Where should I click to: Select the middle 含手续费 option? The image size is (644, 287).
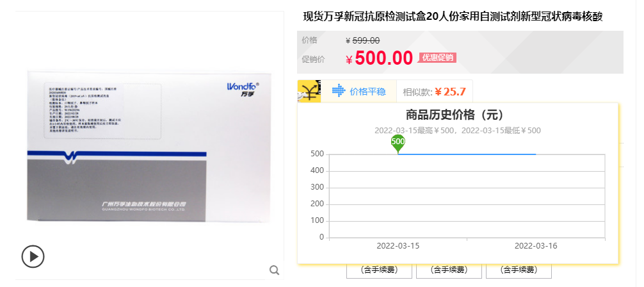(x=449, y=270)
